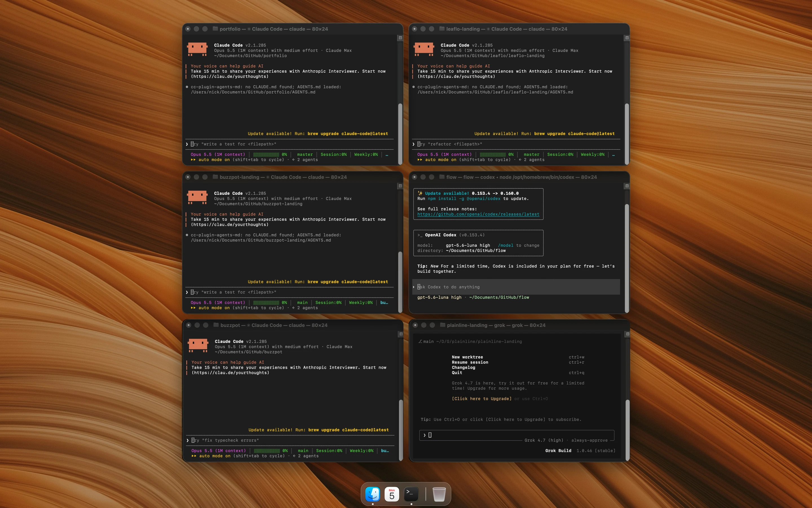Viewport: 812px width, 508px height.
Task: Click the folder icon in buzzpot-landing window title
Action: click(x=215, y=177)
